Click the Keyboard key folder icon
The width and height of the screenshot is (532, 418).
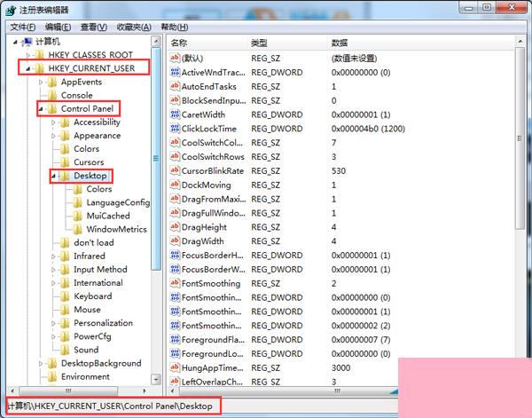click(x=65, y=296)
